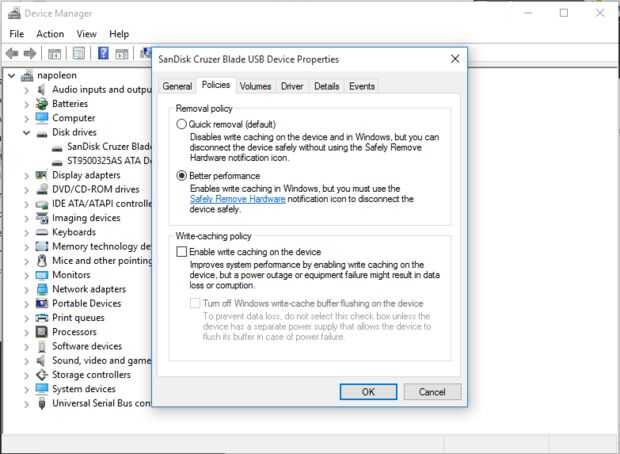
Task: Collapse the Disk drives category
Action: click(26, 132)
